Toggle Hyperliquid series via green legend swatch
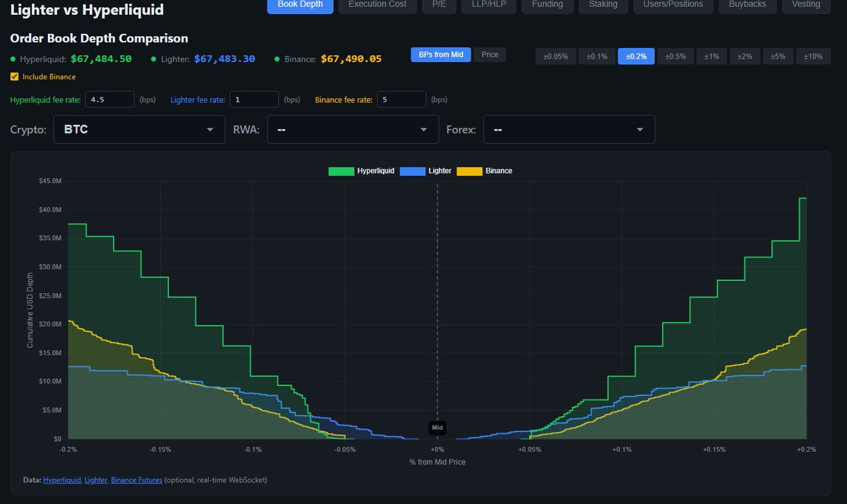 tap(341, 172)
